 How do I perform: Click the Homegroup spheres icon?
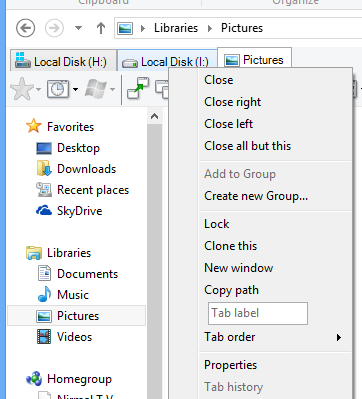[34, 379]
